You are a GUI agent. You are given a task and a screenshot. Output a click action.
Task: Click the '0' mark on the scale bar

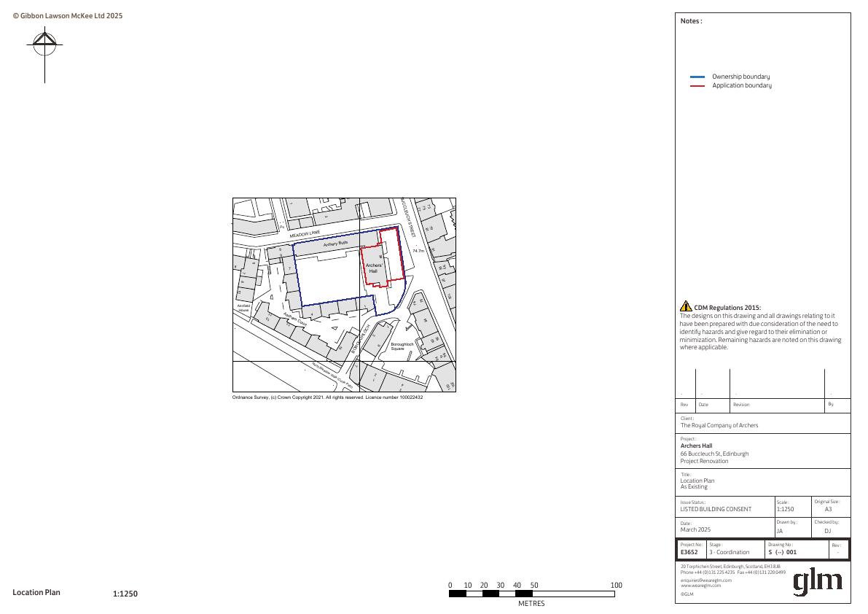[450, 586]
